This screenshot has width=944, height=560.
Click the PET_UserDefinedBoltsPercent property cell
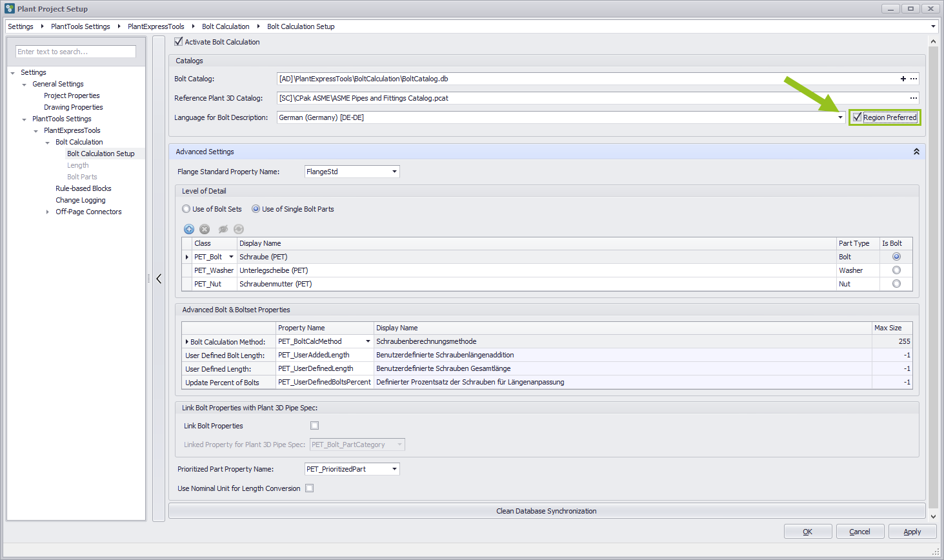[x=325, y=382]
